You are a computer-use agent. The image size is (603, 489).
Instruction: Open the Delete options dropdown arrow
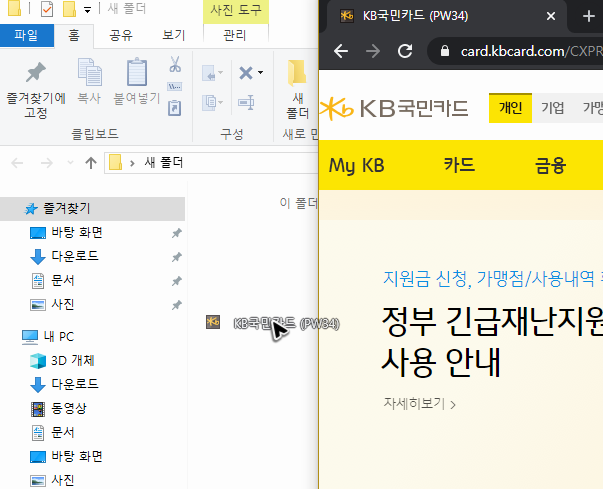(260, 73)
